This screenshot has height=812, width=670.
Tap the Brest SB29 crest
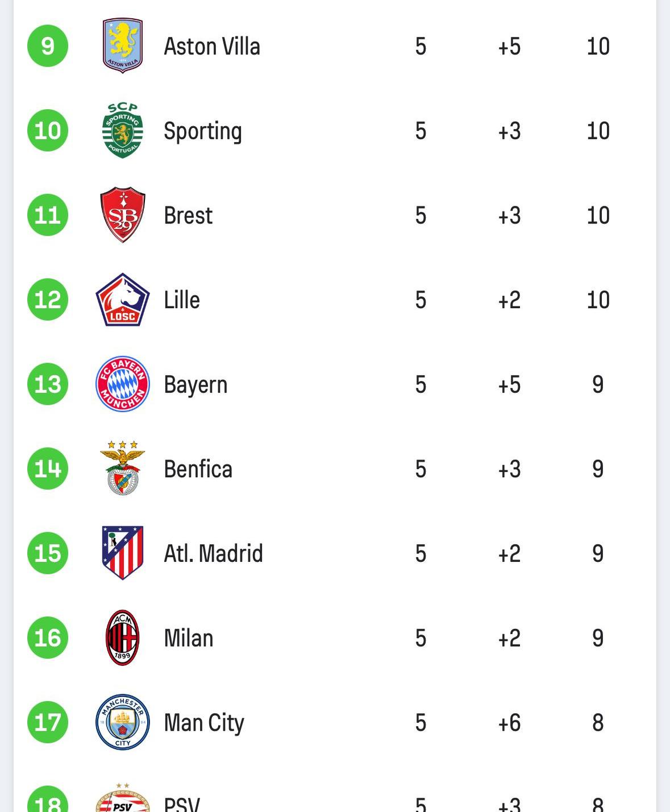(x=122, y=215)
